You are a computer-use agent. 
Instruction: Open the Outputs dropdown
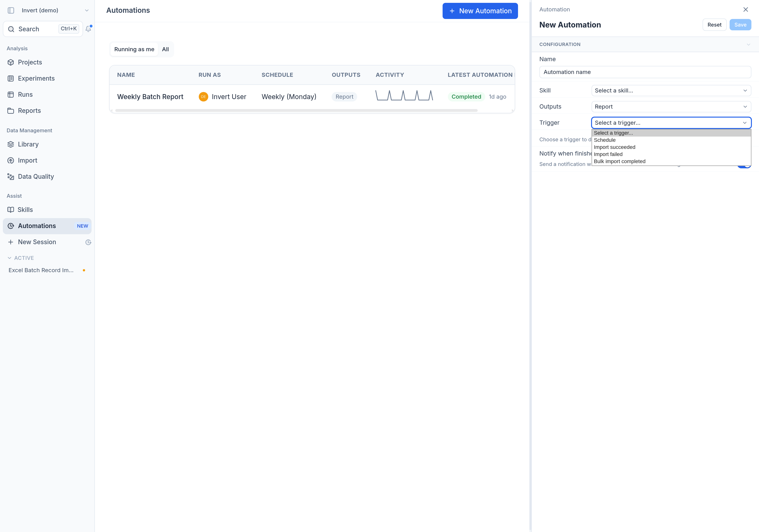coord(671,107)
